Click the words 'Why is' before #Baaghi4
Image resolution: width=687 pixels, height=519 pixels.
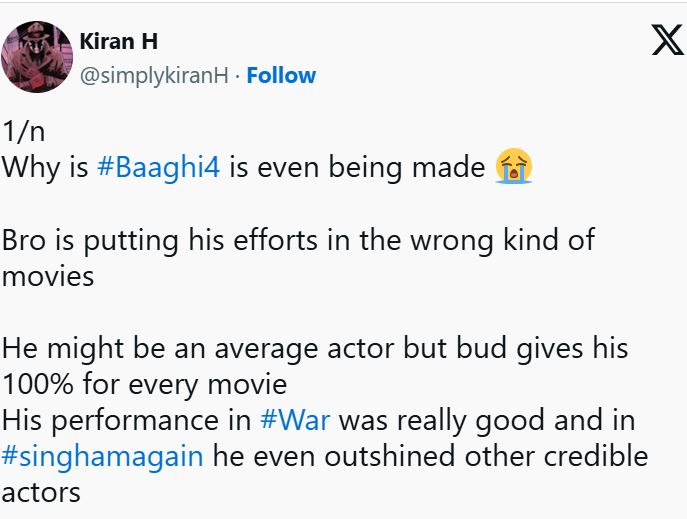click(x=46, y=167)
